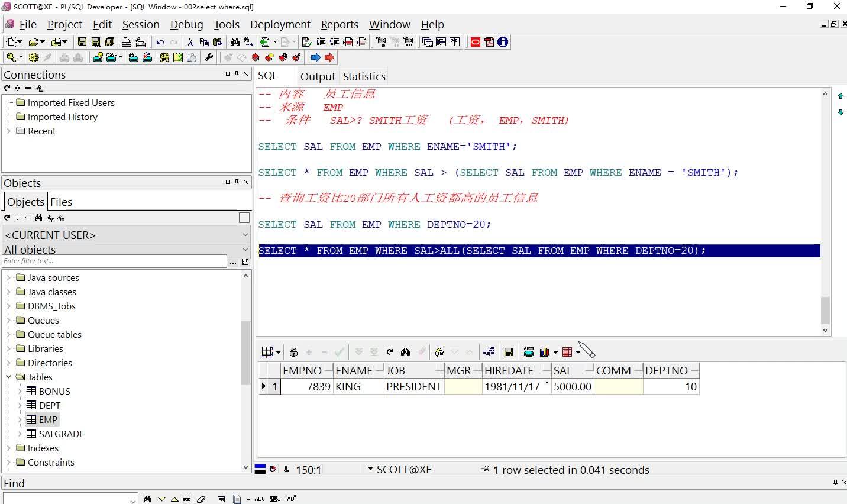
Task: Click the object filter text field
Action: pos(115,261)
